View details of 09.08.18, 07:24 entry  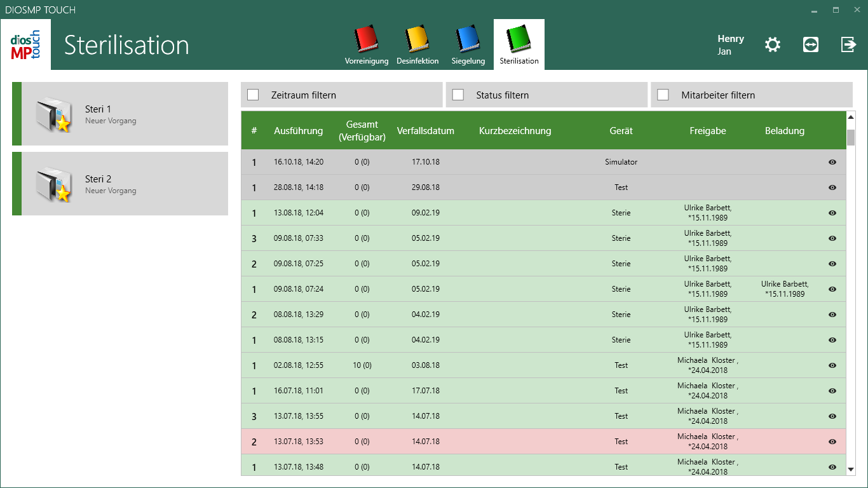coord(832,289)
